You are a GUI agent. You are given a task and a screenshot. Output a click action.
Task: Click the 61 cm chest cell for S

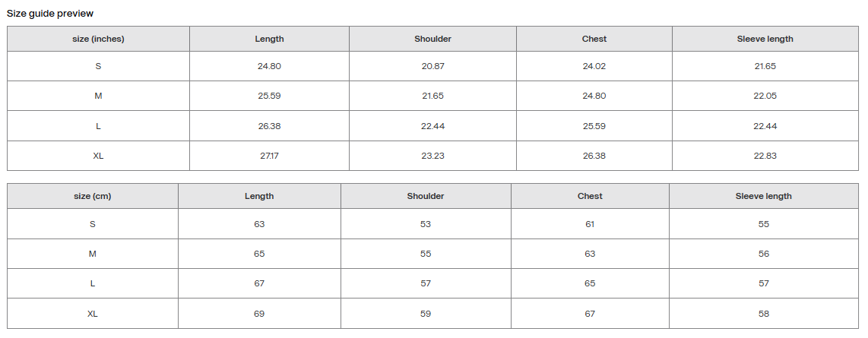pyautogui.click(x=590, y=224)
